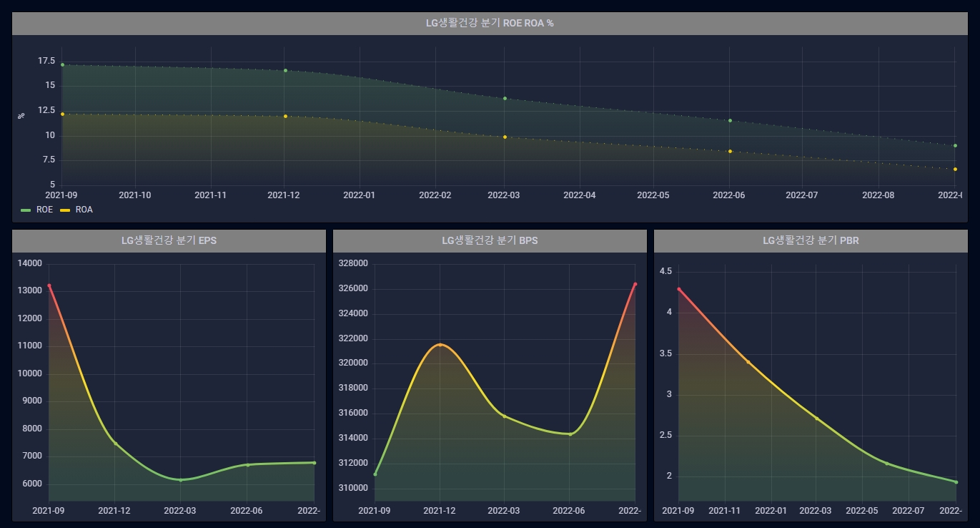980x528 pixels.
Task: Click the 2022-03 x-axis label in BPS chart
Action: pos(504,511)
